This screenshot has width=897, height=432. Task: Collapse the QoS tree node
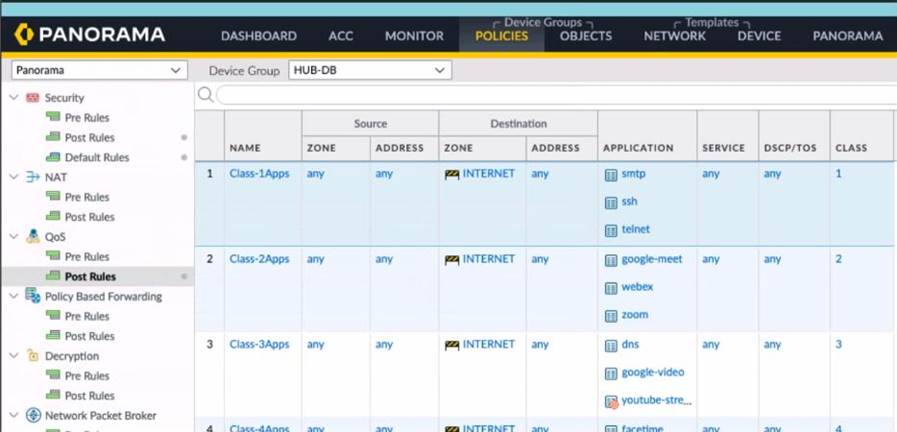(x=13, y=237)
